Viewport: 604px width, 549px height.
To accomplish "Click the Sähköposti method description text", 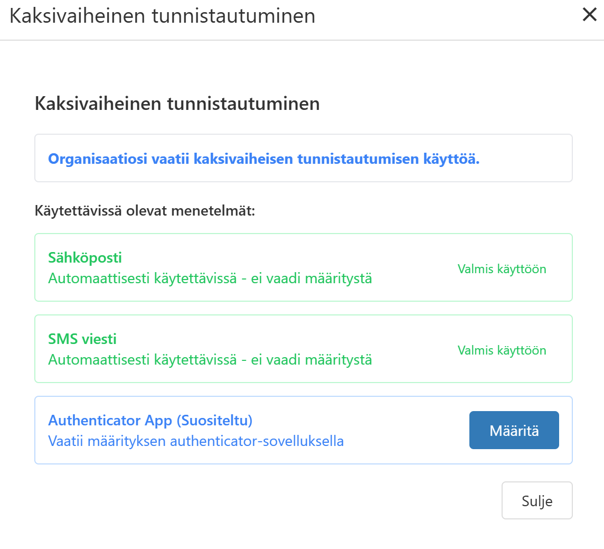I will tap(210, 278).
